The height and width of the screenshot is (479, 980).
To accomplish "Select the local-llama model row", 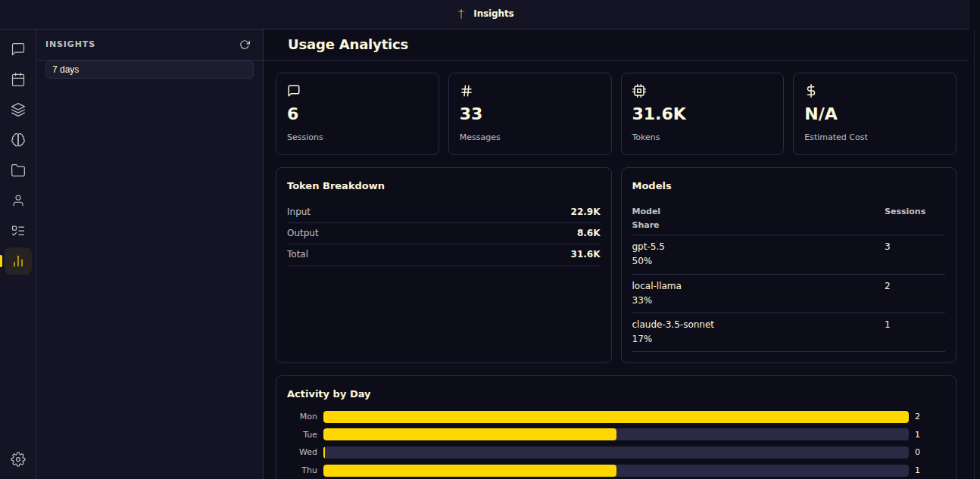I will [x=788, y=294].
